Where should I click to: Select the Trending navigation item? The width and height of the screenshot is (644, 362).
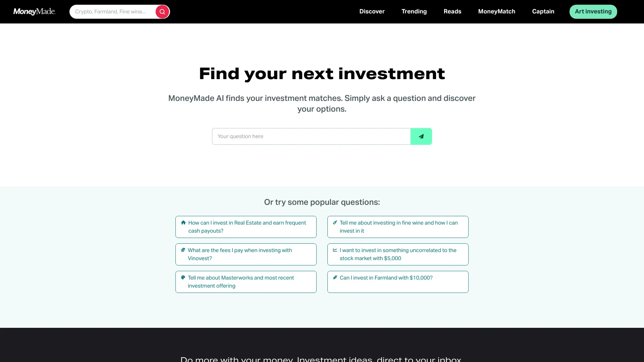[414, 11]
